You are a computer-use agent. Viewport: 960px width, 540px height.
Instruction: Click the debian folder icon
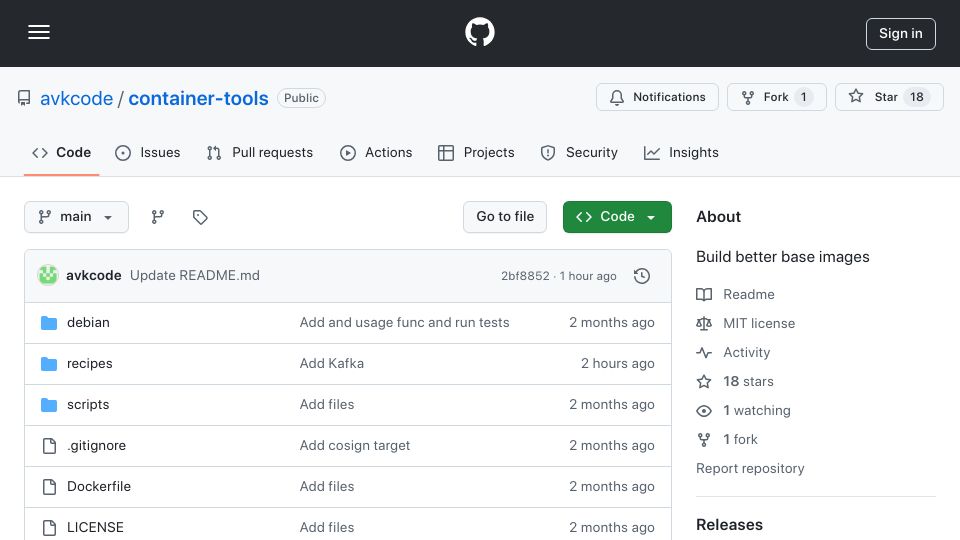[49, 323]
